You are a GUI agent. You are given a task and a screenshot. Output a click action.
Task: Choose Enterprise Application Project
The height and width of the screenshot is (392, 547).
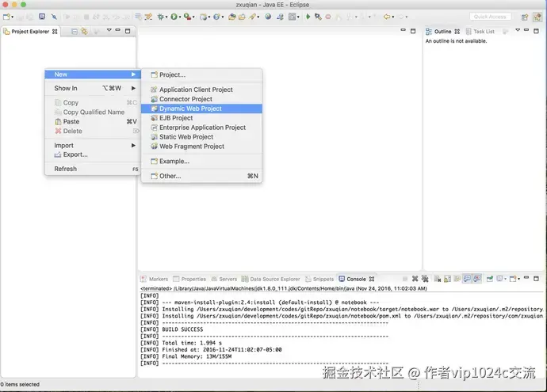[201, 127]
